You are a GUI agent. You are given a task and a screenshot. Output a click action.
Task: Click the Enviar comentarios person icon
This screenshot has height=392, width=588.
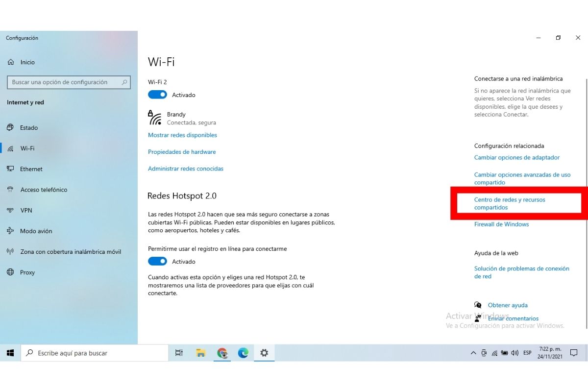coord(478,318)
